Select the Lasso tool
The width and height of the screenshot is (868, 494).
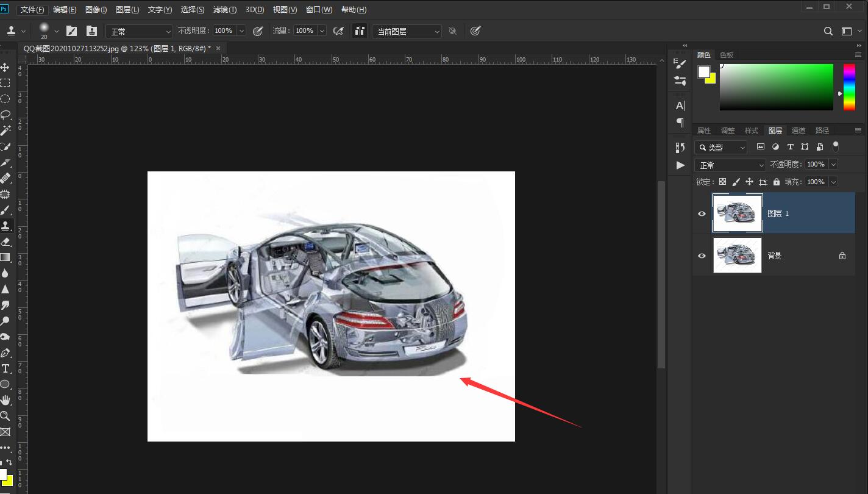coord(5,115)
